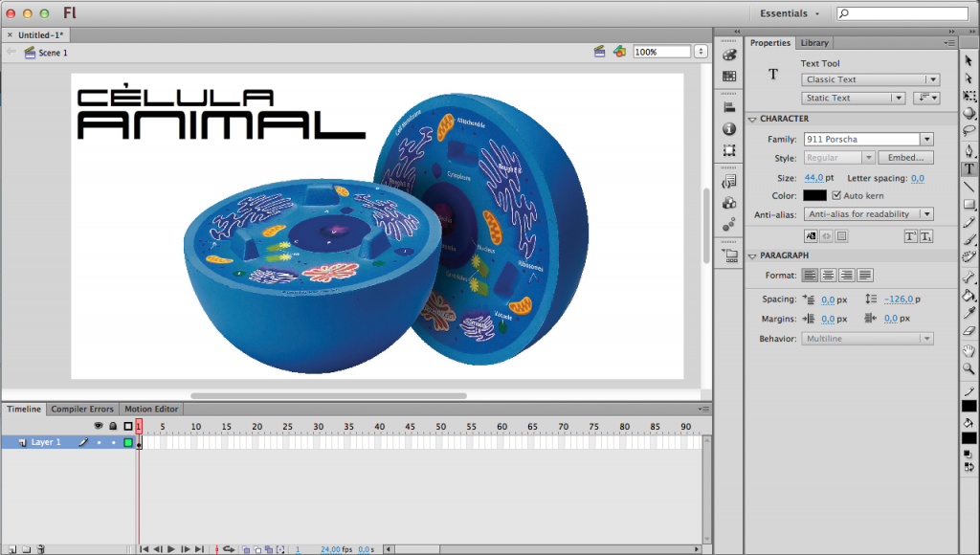The image size is (980, 555).
Task: Toggle lock dot on Layer 1
Action: pos(113,442)
